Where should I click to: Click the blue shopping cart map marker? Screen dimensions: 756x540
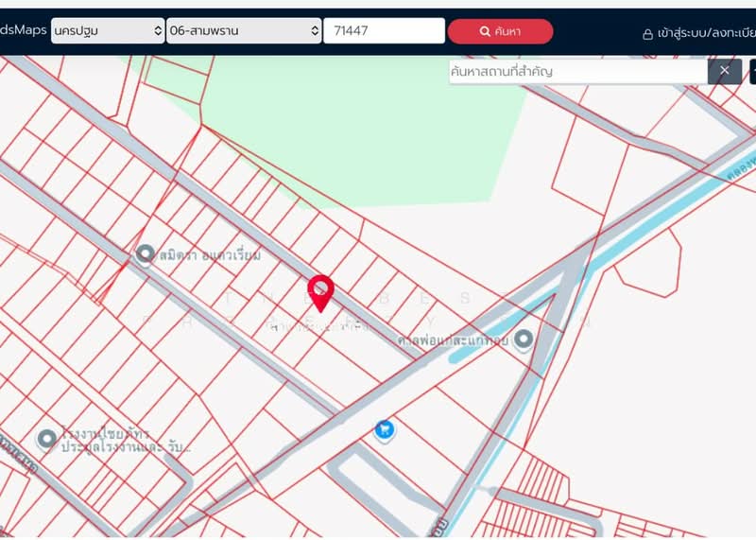click(x=384, y=430)
